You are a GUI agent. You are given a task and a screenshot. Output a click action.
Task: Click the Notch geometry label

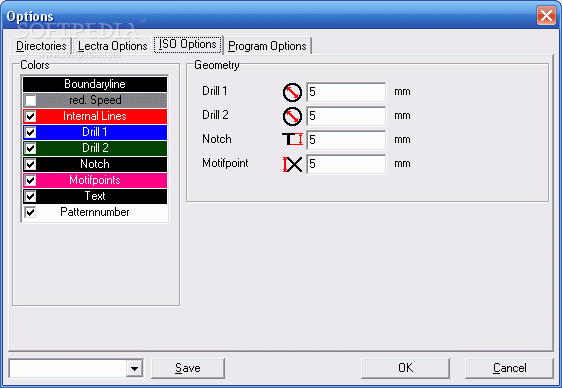point(217,139)
